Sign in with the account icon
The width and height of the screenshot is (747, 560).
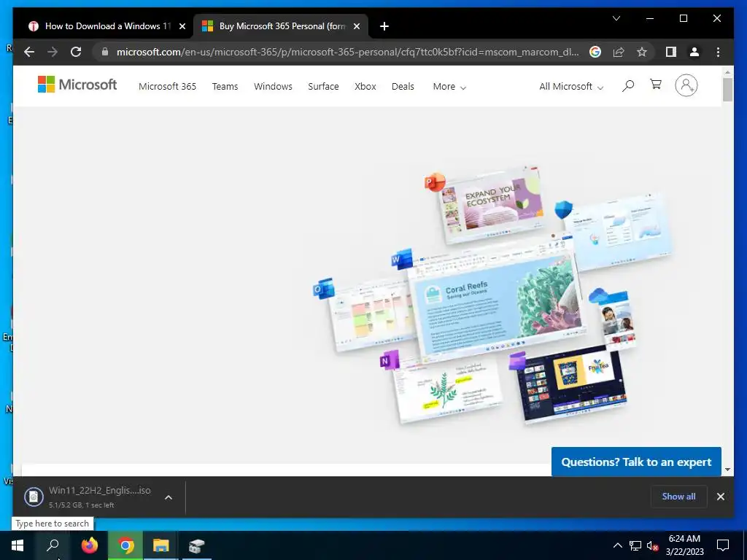pos(686,86)
